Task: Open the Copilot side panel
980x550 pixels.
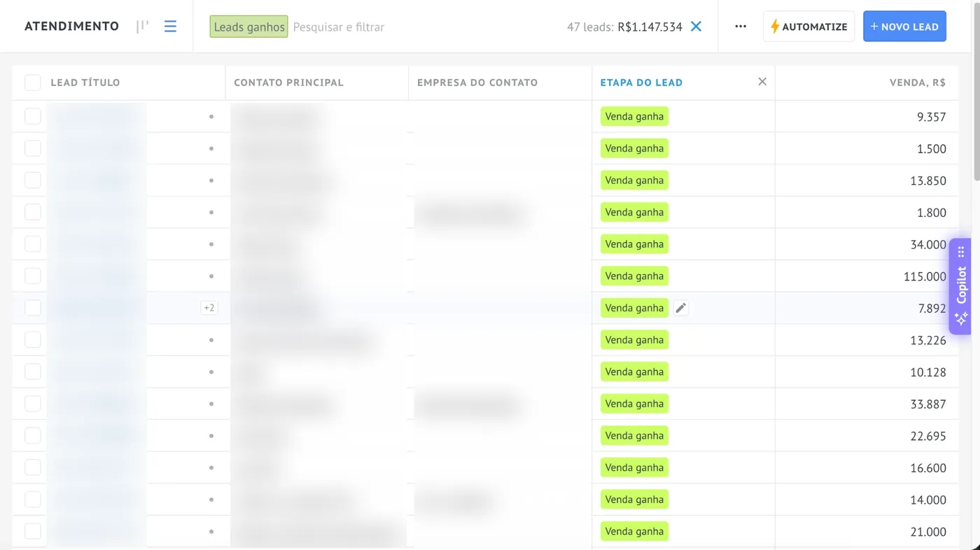Action: (961, 286)
